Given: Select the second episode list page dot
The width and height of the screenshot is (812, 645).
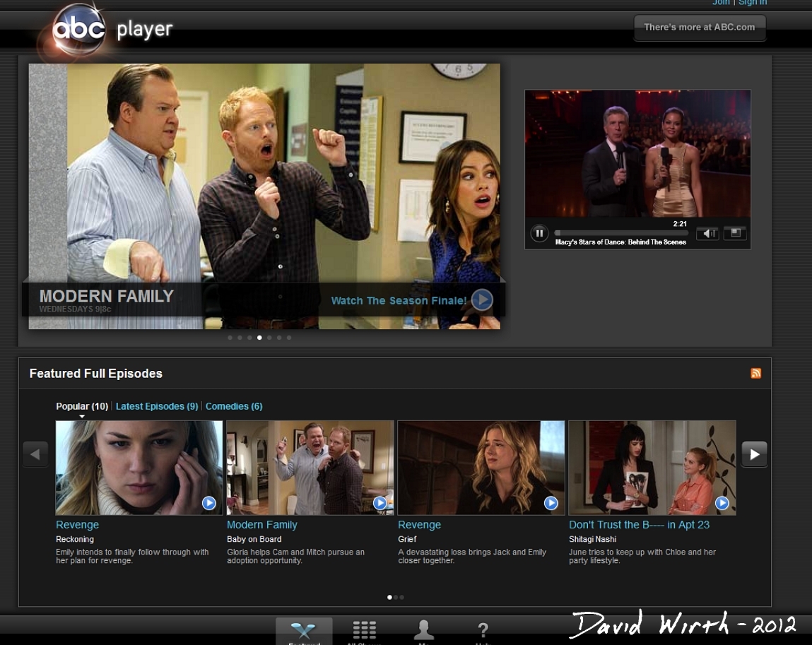Looking at the screenshot, I should (x=396, y=598).
